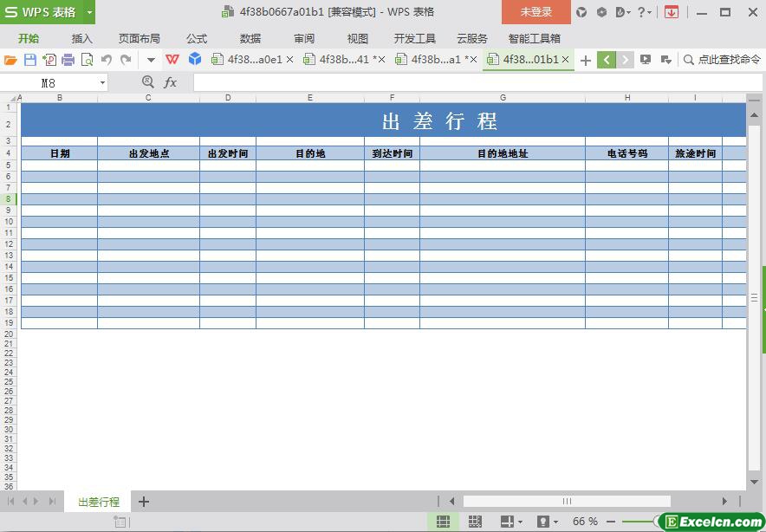This screenshot has width=766, height=532.
Task: Expand the name box dropdown arrow
Action: click(x=102, y=83)
